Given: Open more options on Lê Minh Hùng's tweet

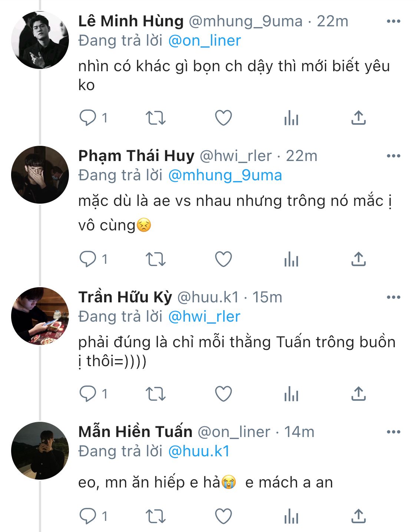Looking at the screenshot, I should (393, 21).
